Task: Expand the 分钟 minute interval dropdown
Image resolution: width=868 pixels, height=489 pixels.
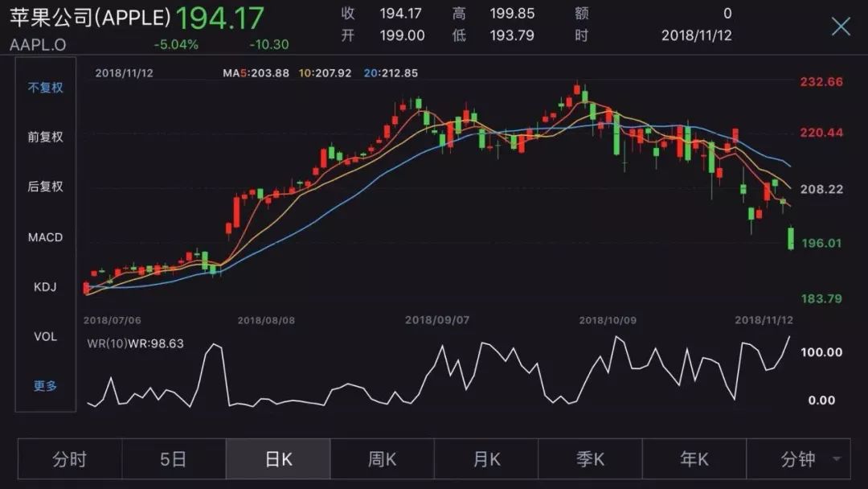Action: click(798, 459)
